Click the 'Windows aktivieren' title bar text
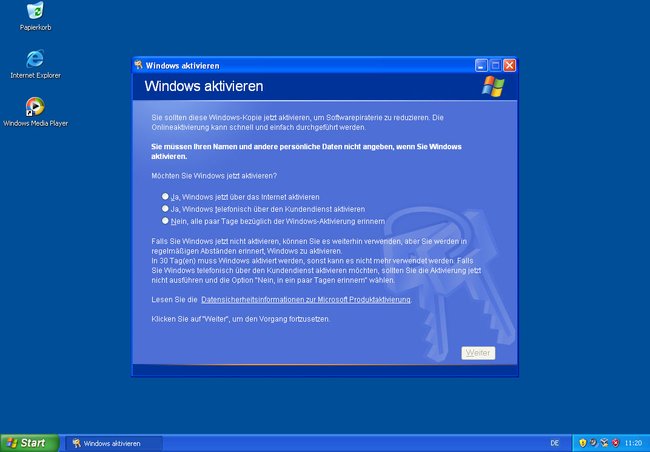650x452 pixels. click(x=182, y=66)
